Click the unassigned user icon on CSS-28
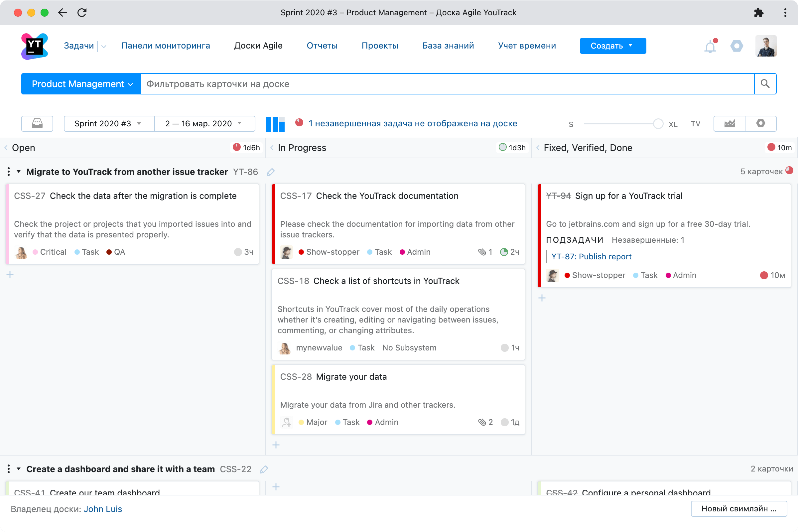 point(287,422)
